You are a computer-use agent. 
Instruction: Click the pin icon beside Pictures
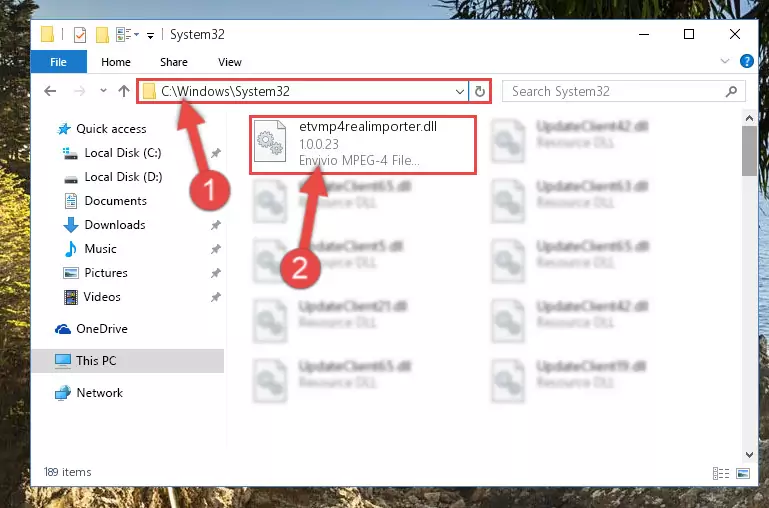pyautogui.click(x=215, y=274)
